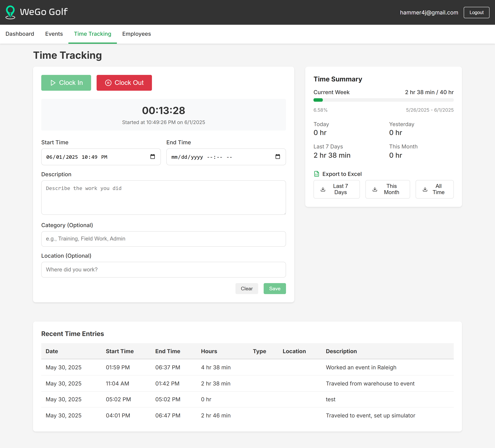This screenshot has height=448, width=495.
Task: Click the 'Started at 10:49:26 PM' text
Action: pyautogui.click(x=163, y=122)
